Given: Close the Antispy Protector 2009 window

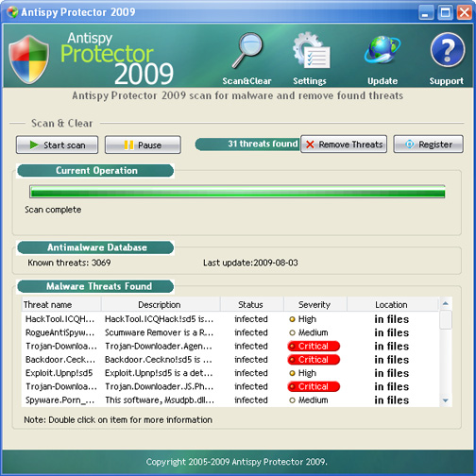Looking at the screenshot, I should point(465,12).
